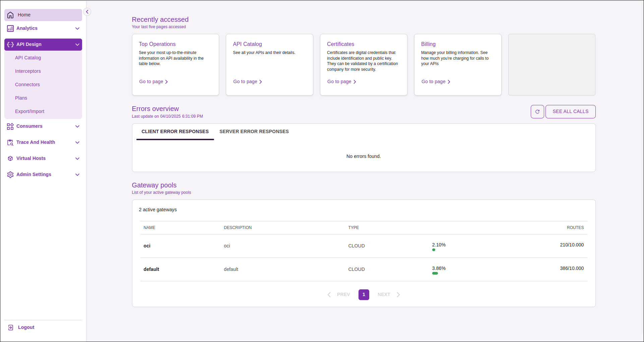Click the NEXT pagination chevron
The image size is (644, 342).
[398, 294]
